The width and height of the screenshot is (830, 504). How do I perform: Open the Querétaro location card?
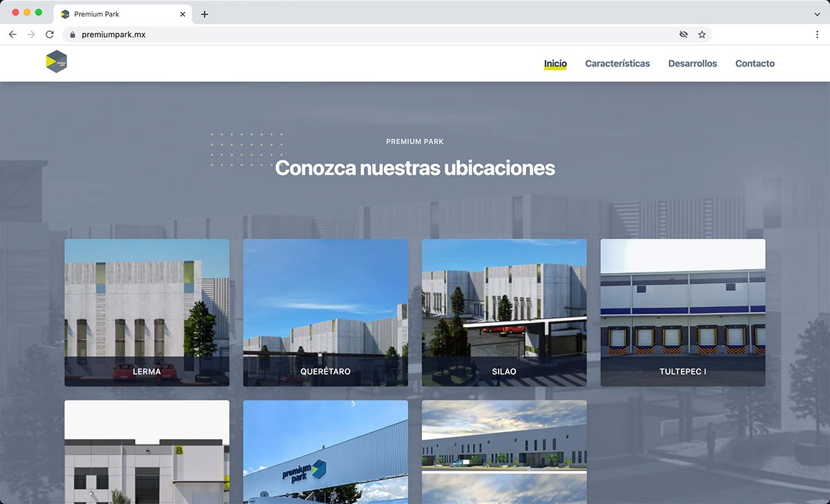click(326, 312)
